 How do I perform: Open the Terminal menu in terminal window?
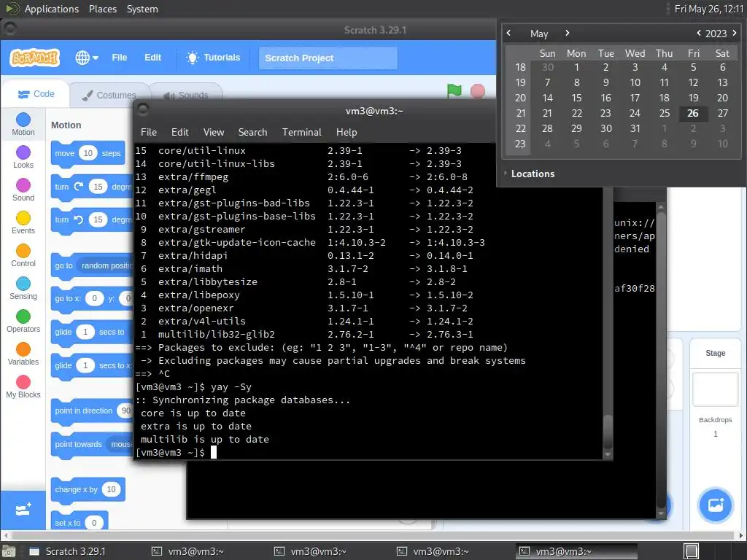(x=301, y=132)
